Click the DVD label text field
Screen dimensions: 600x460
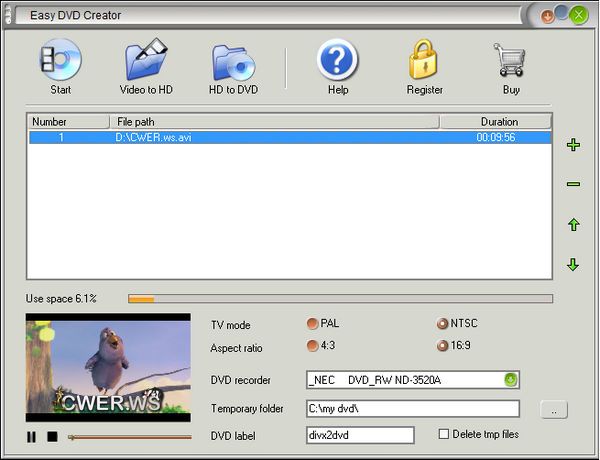click(360, 435)
